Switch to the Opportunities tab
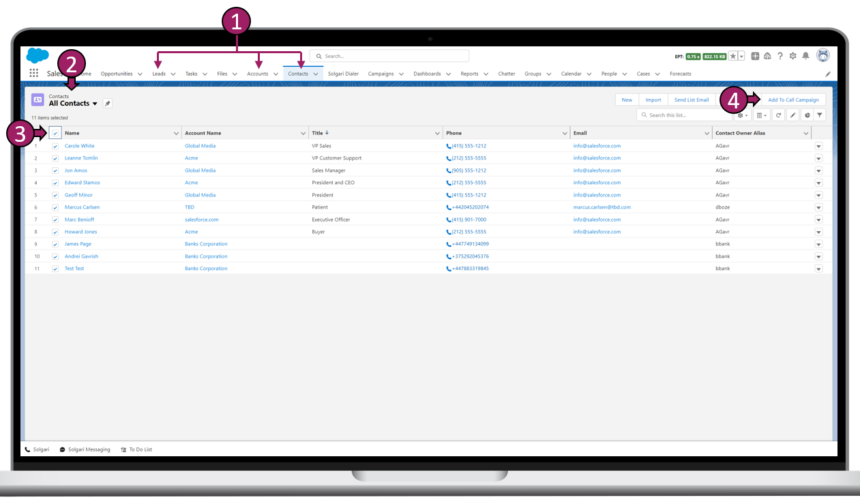Image resolution: width=860 pixels, height=504 pixels. pos(117,74)
